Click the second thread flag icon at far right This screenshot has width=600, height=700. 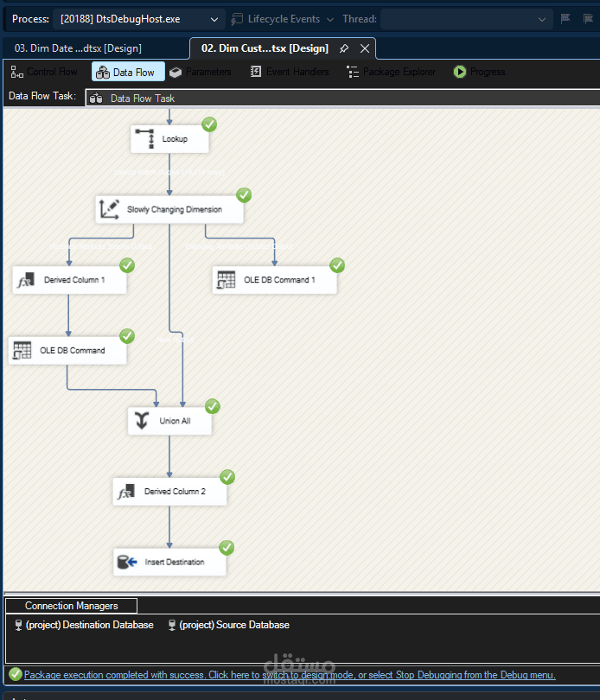click(589, 19)
